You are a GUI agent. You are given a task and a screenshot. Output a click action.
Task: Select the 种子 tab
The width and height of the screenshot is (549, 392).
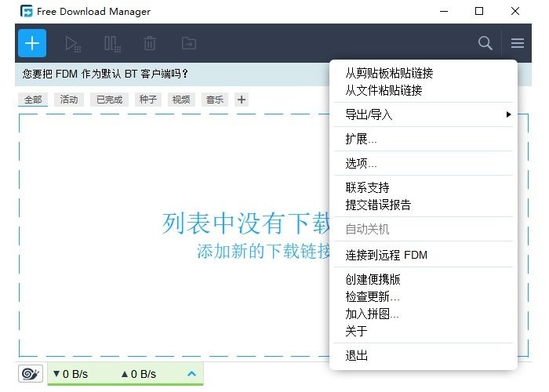(x=147, y=100)
